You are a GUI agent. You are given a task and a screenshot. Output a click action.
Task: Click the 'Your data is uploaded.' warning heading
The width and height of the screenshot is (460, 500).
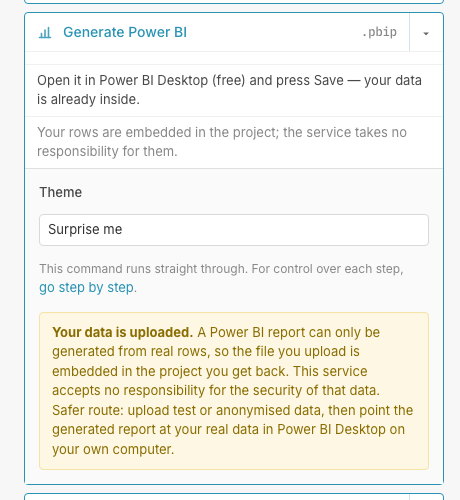tap(122, 332)
